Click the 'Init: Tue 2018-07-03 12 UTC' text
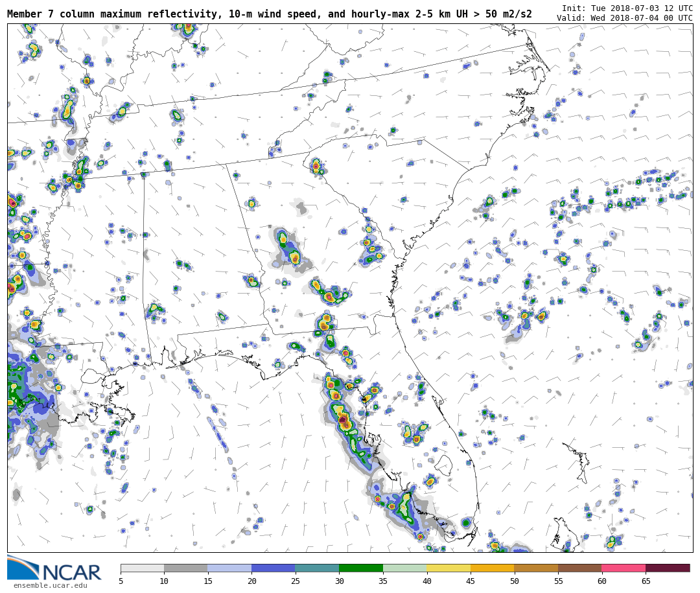 click(x=627, y=8)
